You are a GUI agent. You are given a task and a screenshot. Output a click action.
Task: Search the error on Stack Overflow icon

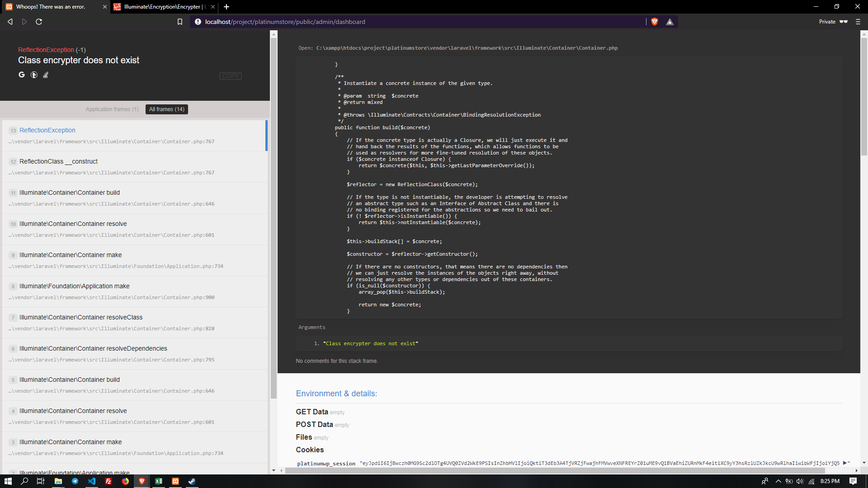click(46, 75)
